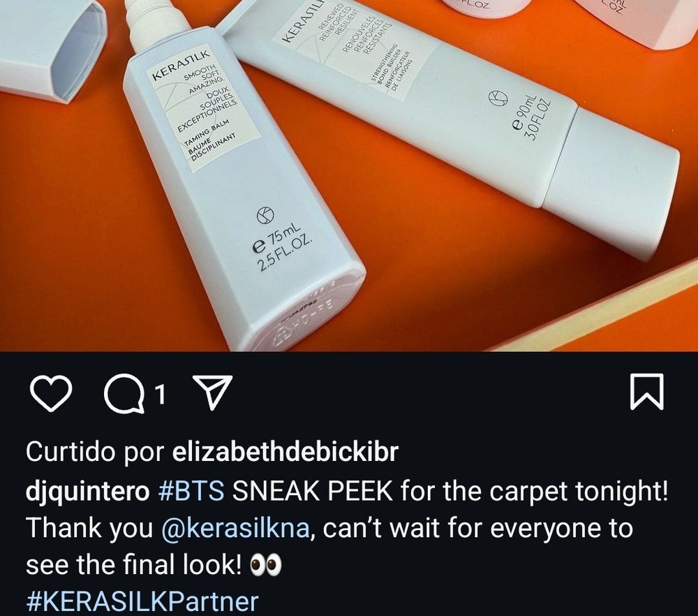
Task: Tap the 90 mL marking on the tube
Action: (532, 117)
